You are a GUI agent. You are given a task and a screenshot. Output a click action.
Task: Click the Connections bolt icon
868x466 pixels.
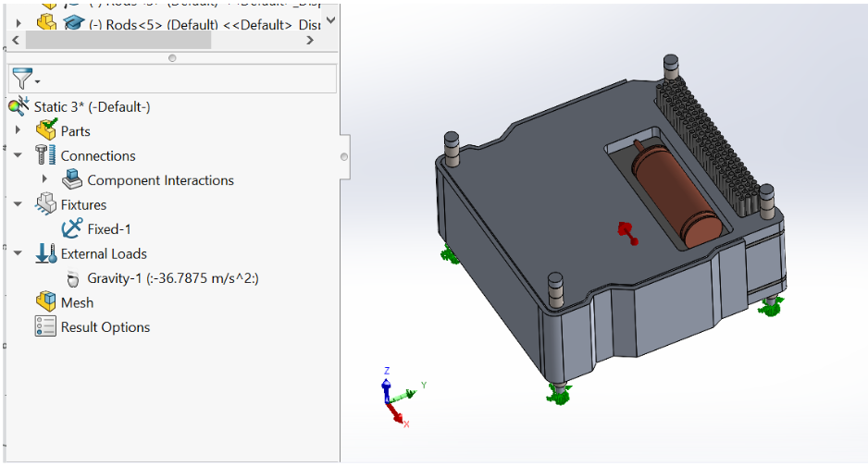click(x=45, y=154)
